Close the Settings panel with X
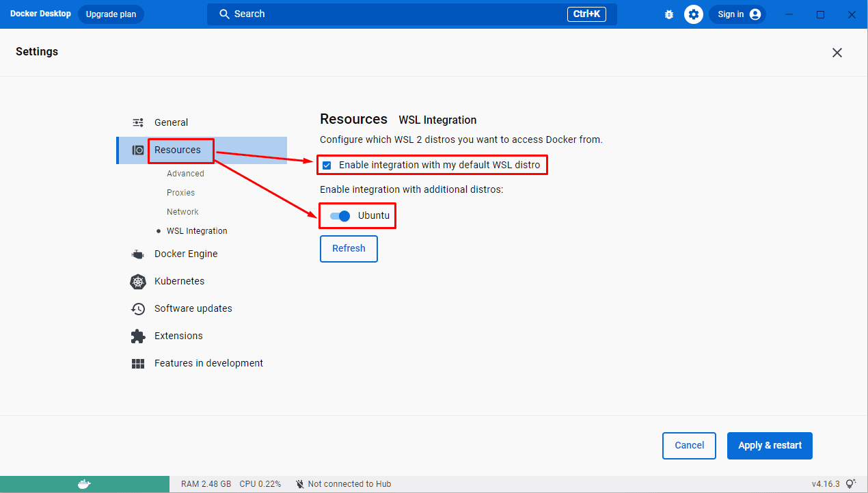Viewport: 868px width, 493px height. (x=837, y=53)
